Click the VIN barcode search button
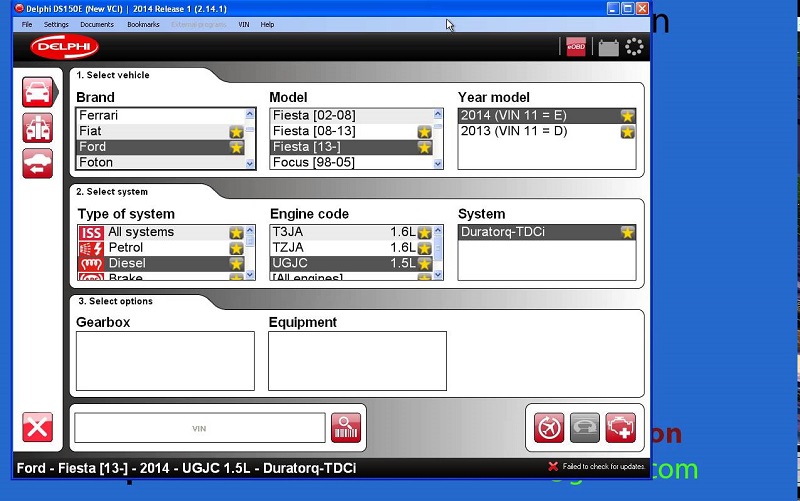 pos(346,428)
